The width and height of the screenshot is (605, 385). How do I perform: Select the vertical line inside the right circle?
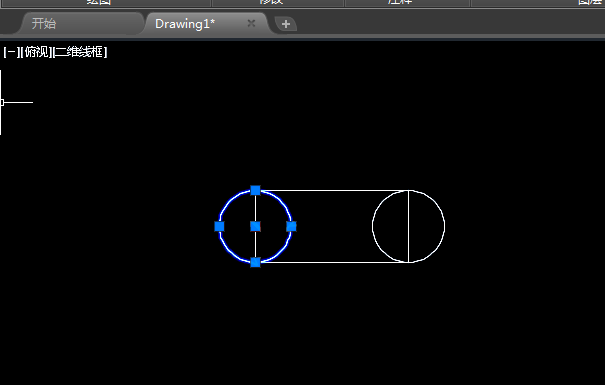(409, 226)
